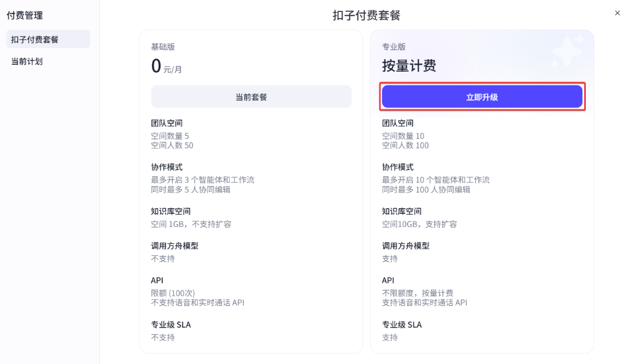This screenshot has width=628, height=364.
Task: Click 支持语音和实时通话 API in 专业版
Action: point(425,303)
